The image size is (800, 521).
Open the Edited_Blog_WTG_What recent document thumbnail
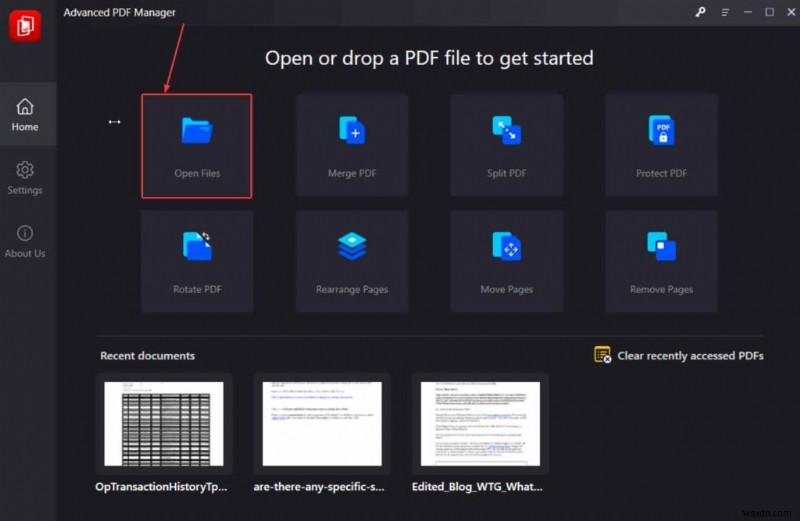[480, 424]
